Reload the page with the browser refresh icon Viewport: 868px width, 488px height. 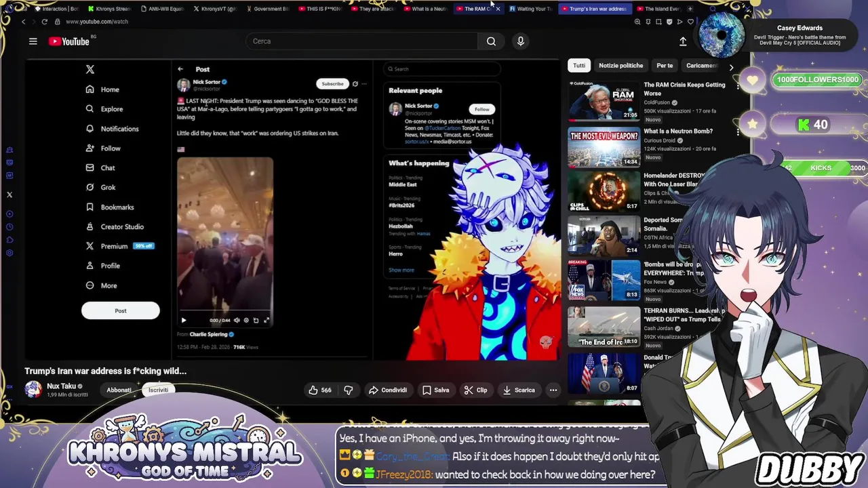coord(45,22)
